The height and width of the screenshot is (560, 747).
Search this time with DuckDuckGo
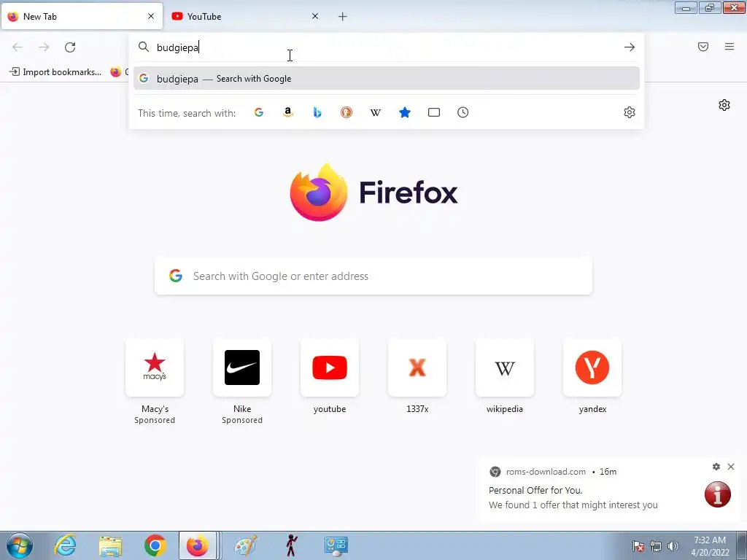pos(347,112)
